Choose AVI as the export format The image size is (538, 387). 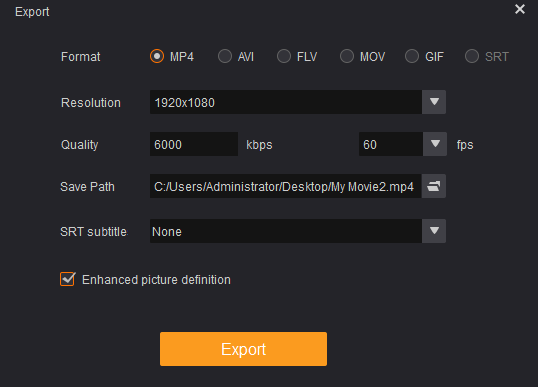pyautogui.click(x=225, y=56)
